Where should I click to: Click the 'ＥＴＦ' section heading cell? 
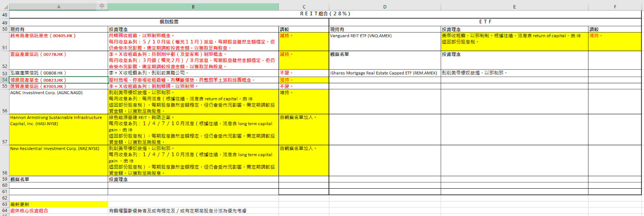(485, 22)
